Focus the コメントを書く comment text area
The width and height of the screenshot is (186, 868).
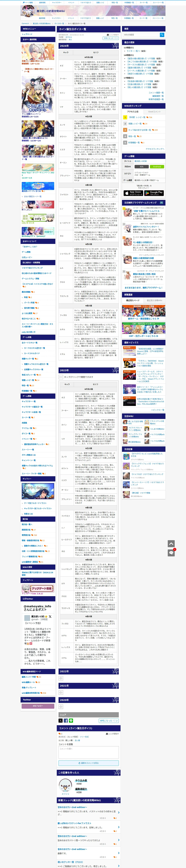point(89,752)
